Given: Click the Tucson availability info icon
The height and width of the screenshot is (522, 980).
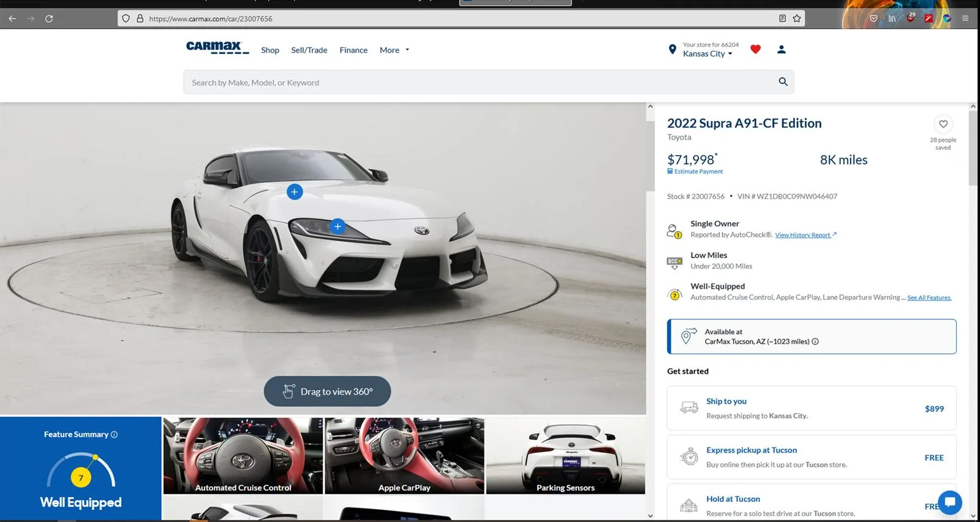Looking at the screenshot, I should pos(815,342).
